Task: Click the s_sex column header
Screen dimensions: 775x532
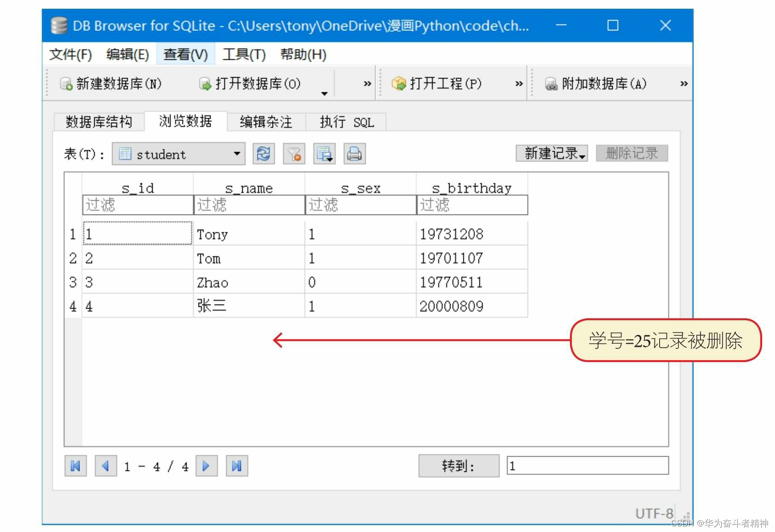Action: click(361, 188)
